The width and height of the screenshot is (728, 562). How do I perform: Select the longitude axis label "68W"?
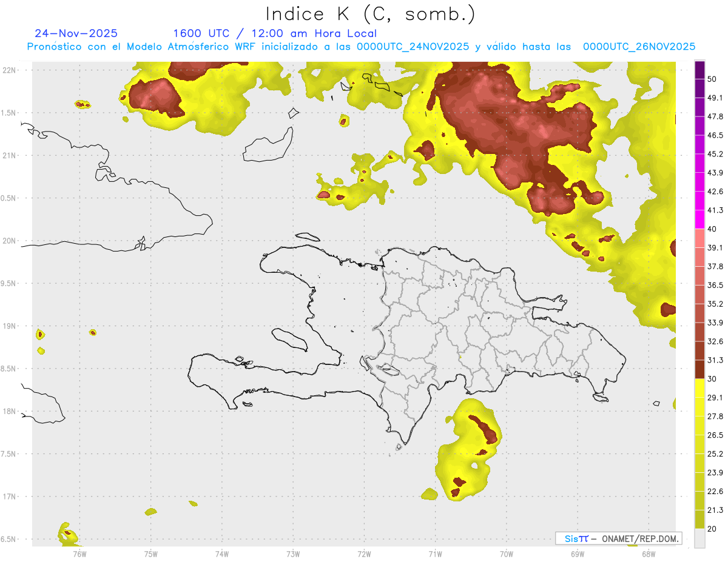[648, 554]
